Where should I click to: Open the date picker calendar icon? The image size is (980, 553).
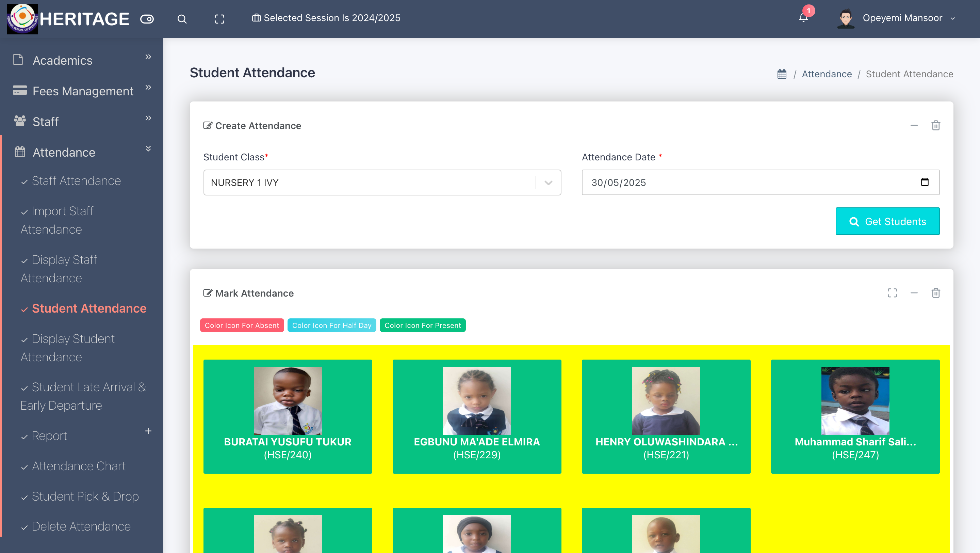pos(925,182)
